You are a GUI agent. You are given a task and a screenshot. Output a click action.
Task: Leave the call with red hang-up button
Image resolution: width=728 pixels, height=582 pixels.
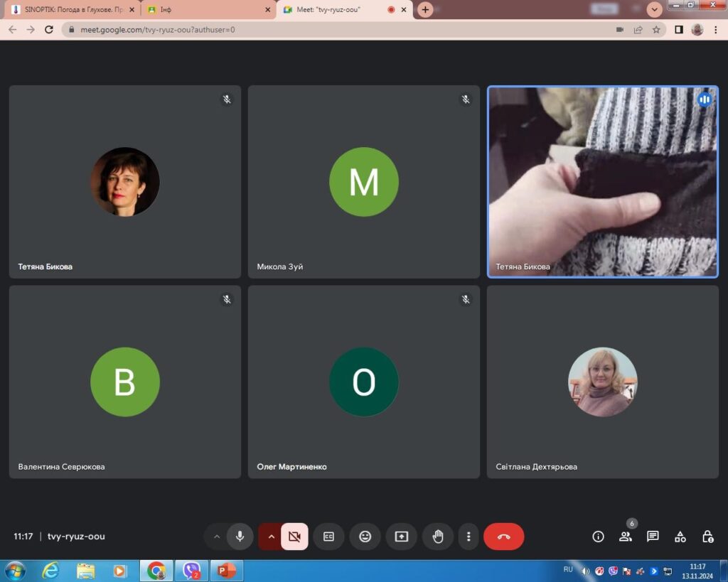[x=503, y=537]
